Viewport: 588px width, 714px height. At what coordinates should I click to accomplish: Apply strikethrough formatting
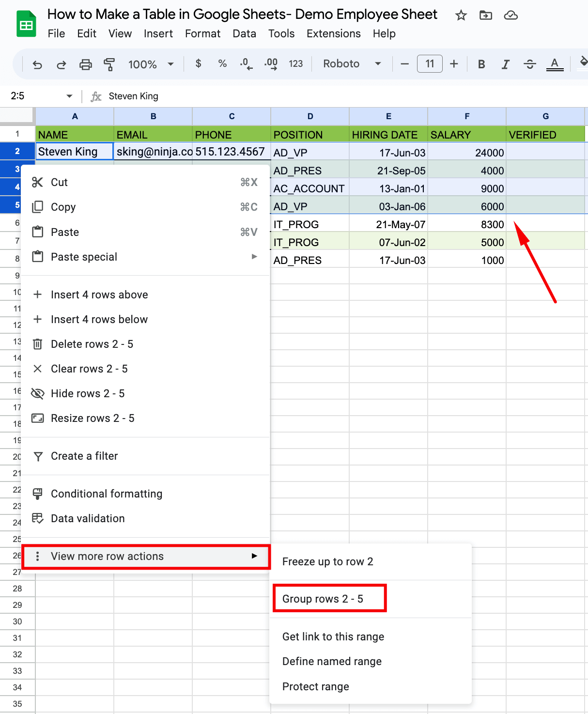pyautogui.click(x=530, y=63)
